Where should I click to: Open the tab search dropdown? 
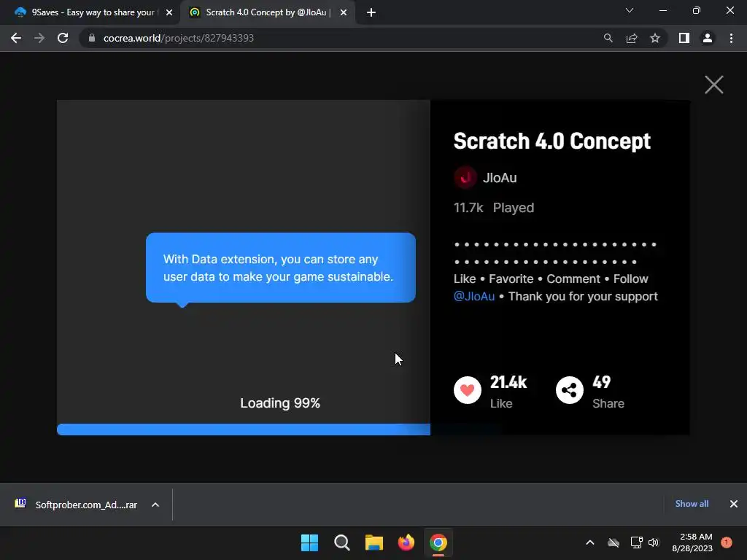630,10
